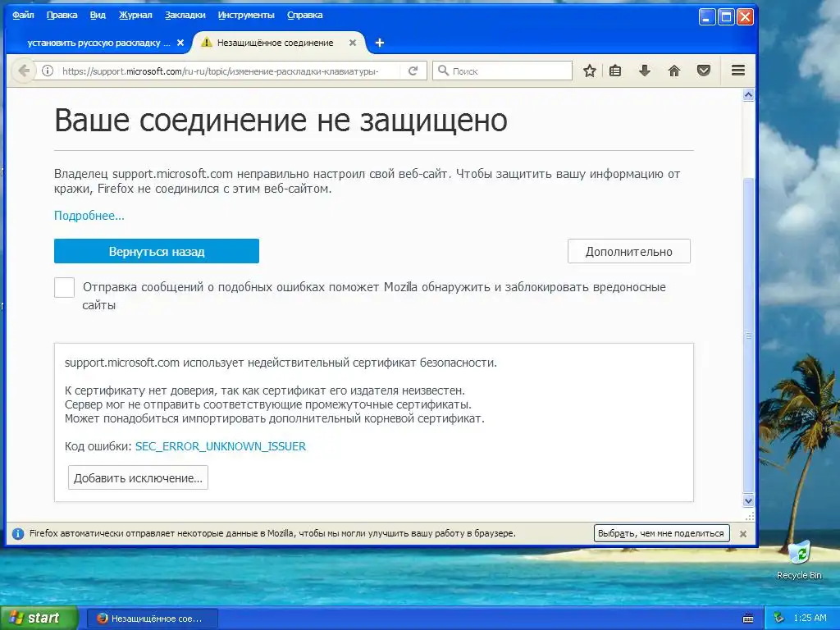Open SEC_ERROR_UNKNOWN_ISSUER error code link

click(x=221, y=446)
